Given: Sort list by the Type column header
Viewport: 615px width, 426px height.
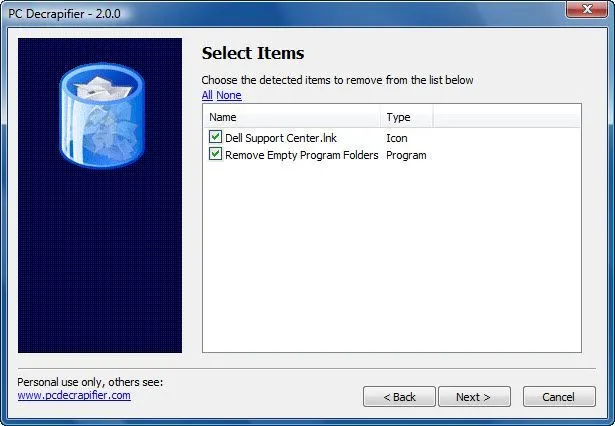Looking at the screenshot, I should tap(407, 117).
